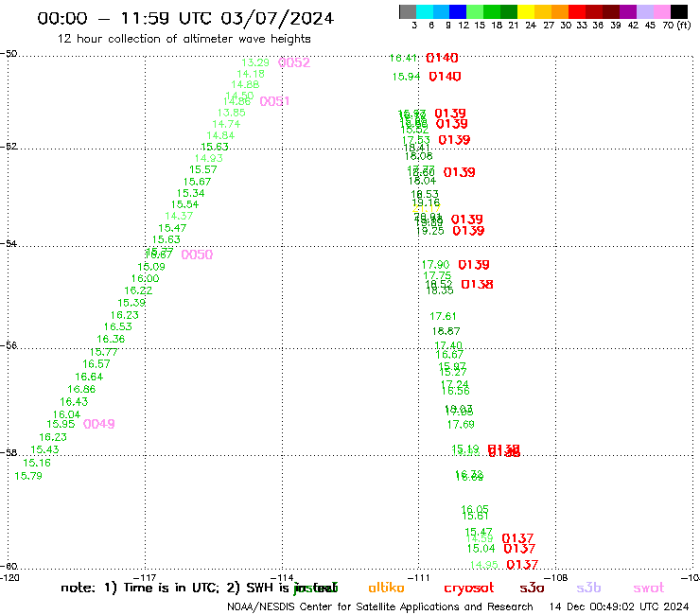Image resolution: width=700 pixels, height=615 pixels.
Task: Click the bright red legend swatch
Action: pos(577,11)
